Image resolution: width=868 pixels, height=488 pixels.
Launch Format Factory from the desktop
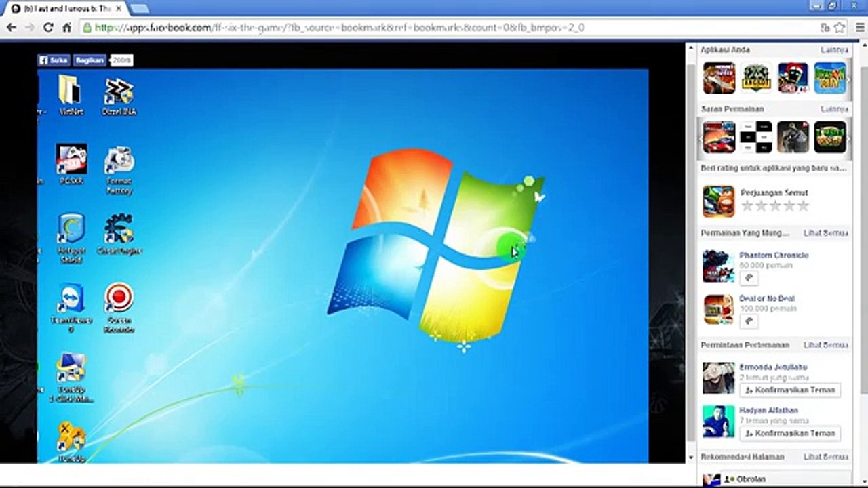point(119,170)
